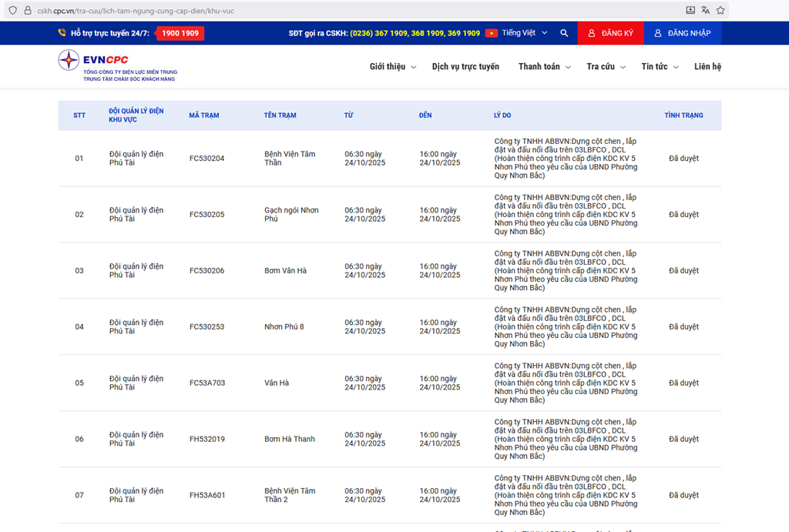Go to Liên hệ page

(707, 67)
